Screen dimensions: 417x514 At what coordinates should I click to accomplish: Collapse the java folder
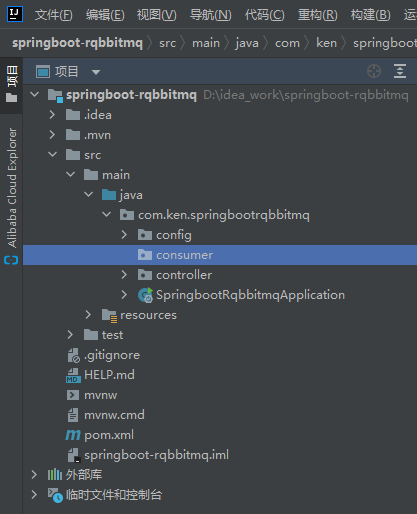coord(88,194)
